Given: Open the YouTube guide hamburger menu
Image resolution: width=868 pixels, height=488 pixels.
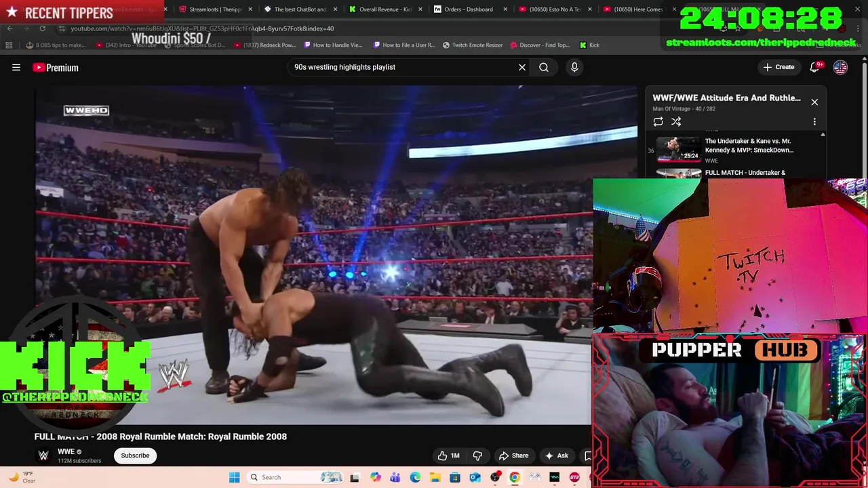Looking at the screenshot, I should click(x=16, y=67).
